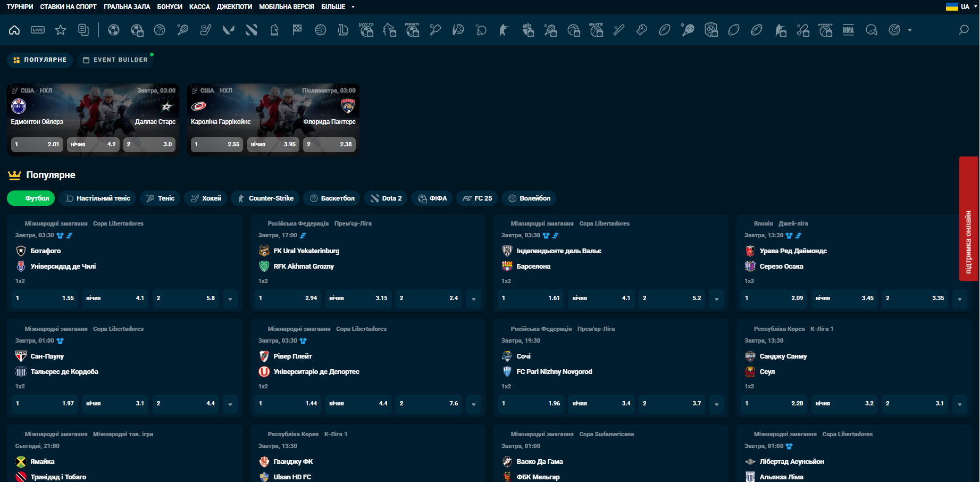This screenshot has height=482, width=980.
Task: Select the baseball bat icon
Action: click(619, 30)
